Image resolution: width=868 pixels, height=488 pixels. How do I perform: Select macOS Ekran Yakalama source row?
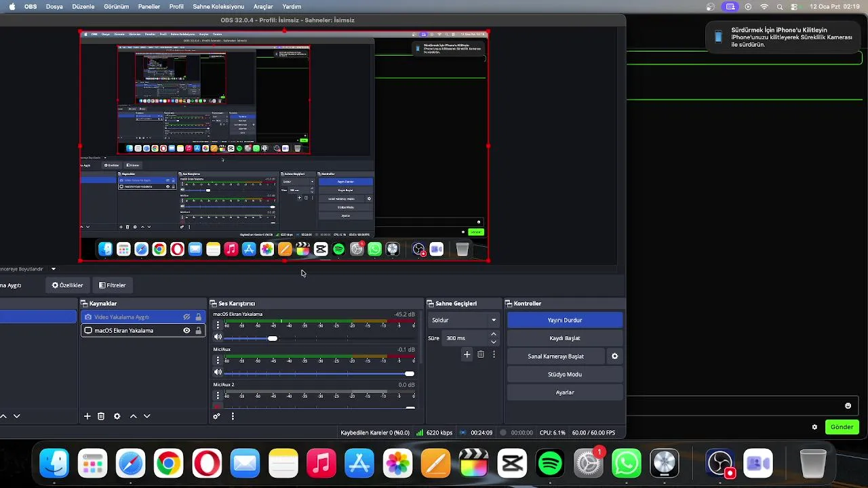coord(143,331)
